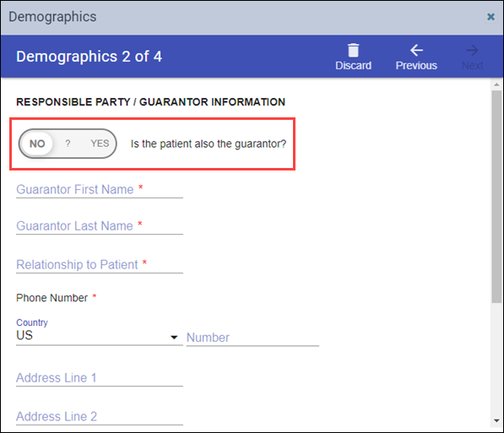Image resolution: width=504 pixels, height=433 pixels.
Task: Close the Demographics dialog with X
Action: point(490,17)
